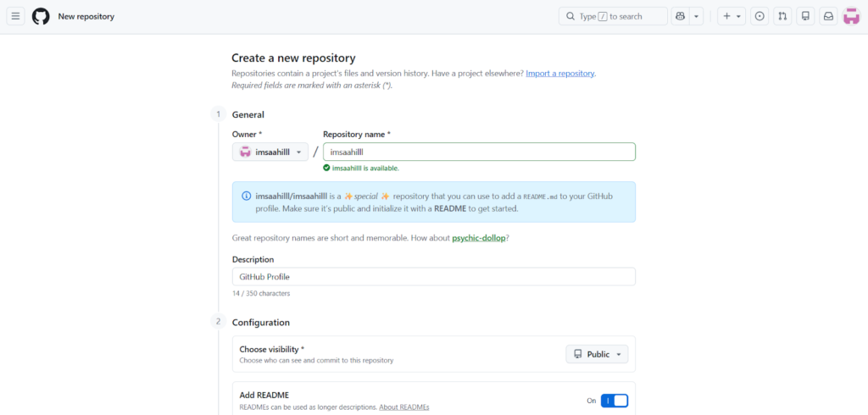Open the user profile avatar menu

tap(851, 16)
